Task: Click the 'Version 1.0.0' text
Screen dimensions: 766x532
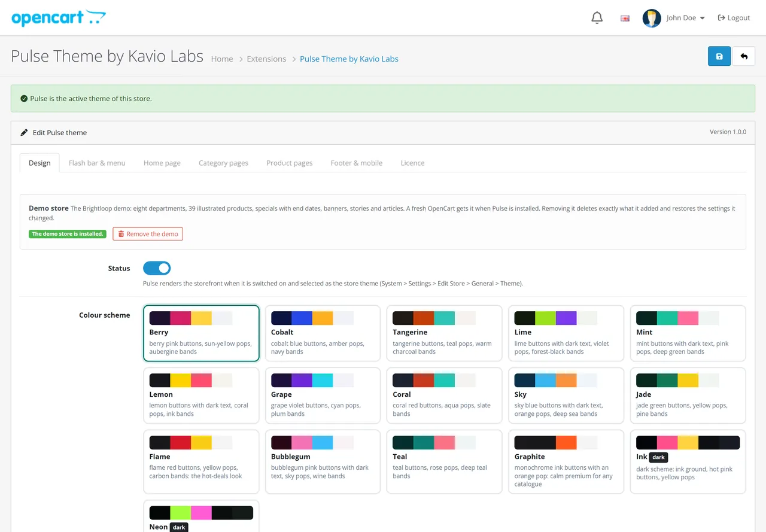Action: [728, 132]
